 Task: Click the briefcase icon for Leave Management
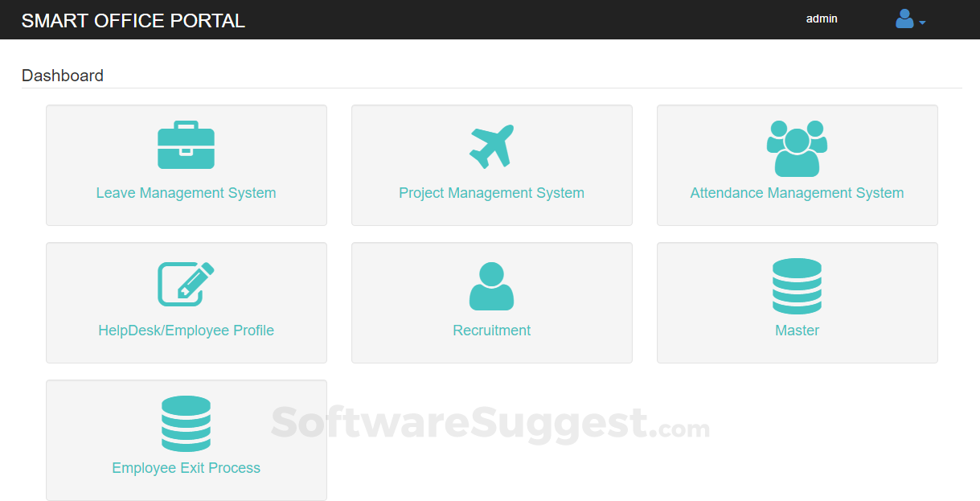(186, 146)
